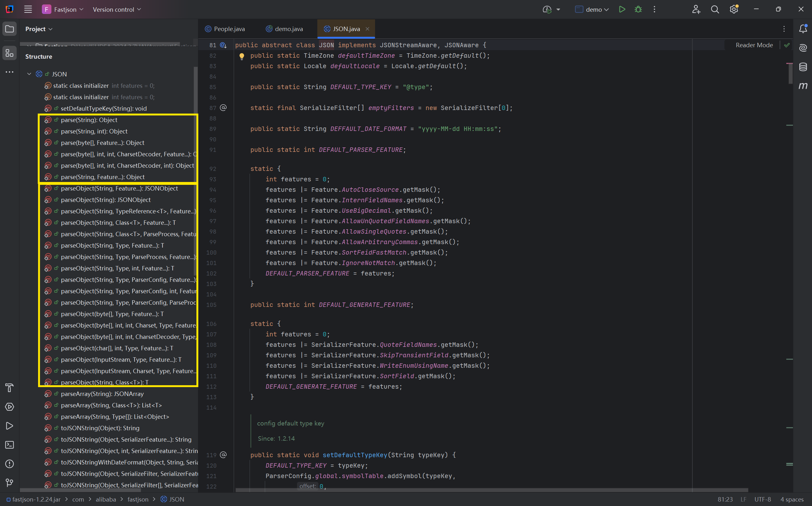Screen dimensions: 812x506
Task: Show more tool windows ellipsis
Action: point(10,72)
